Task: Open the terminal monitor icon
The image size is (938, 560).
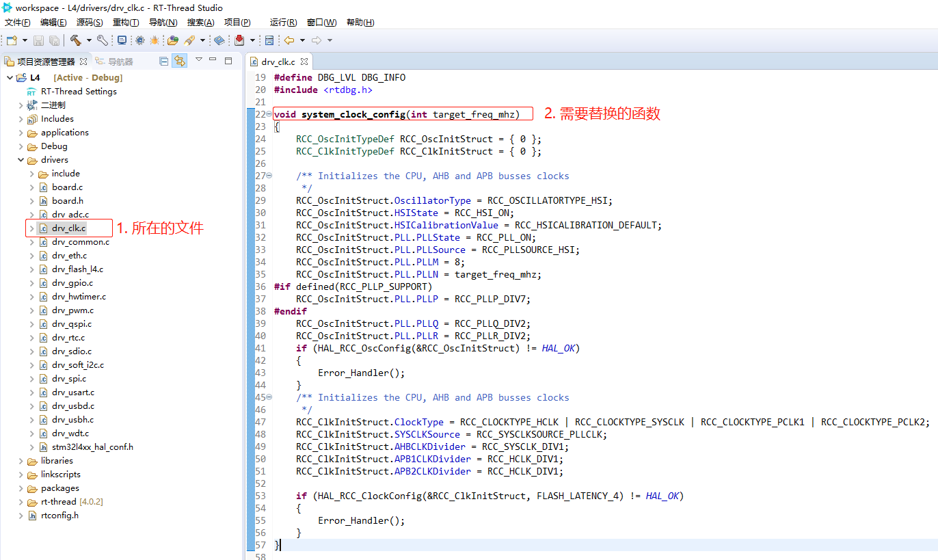Action: (122, 40)
